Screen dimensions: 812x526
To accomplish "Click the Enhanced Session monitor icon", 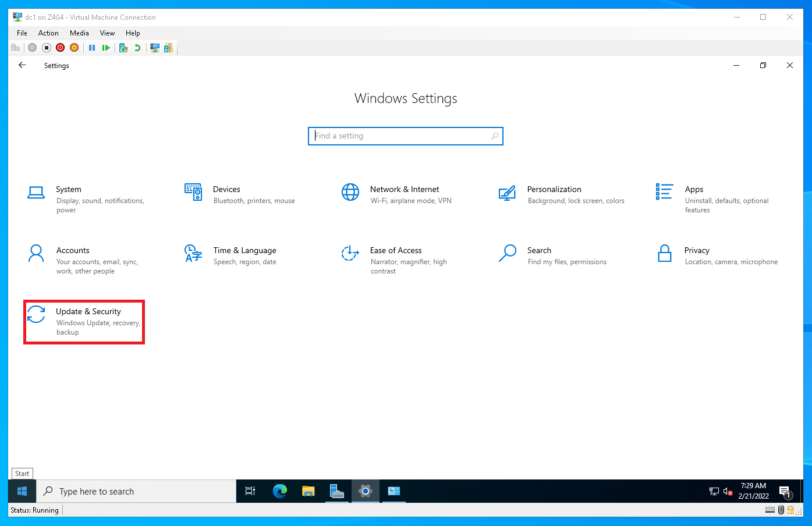I will 155,48.
